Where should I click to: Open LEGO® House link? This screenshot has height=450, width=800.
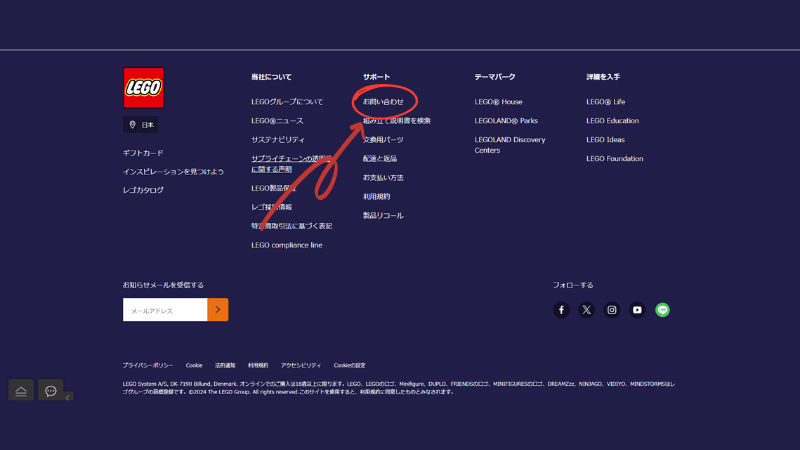(498, 102)
